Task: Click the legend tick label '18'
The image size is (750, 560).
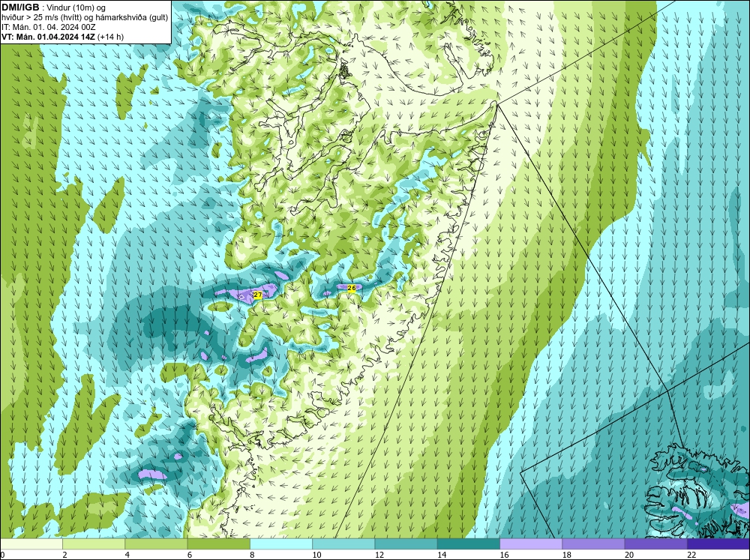Action: (566, 555)
